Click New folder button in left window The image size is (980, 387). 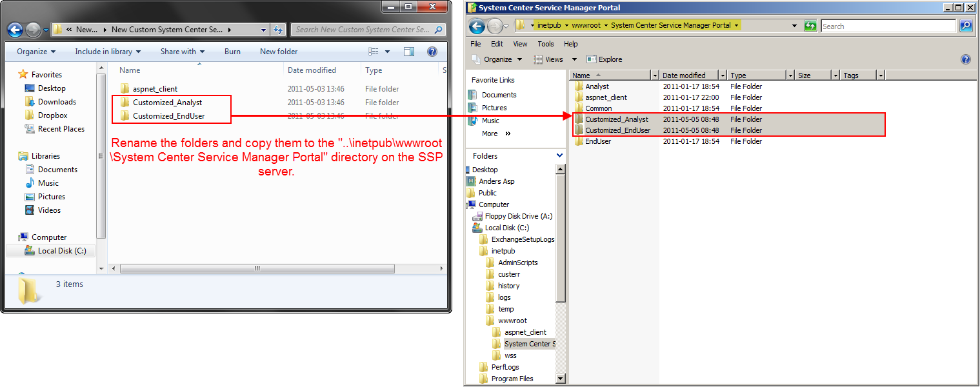(x=279, y=52)
